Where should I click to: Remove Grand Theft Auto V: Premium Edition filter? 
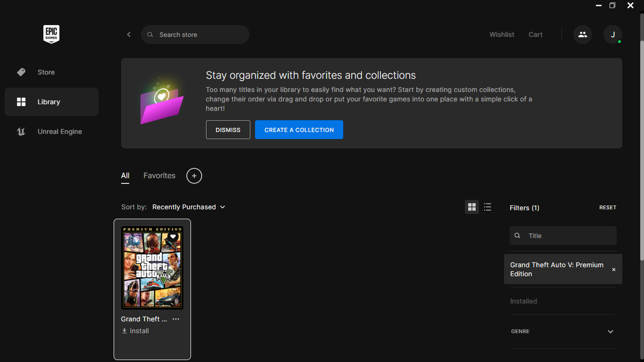pos(614,269)
